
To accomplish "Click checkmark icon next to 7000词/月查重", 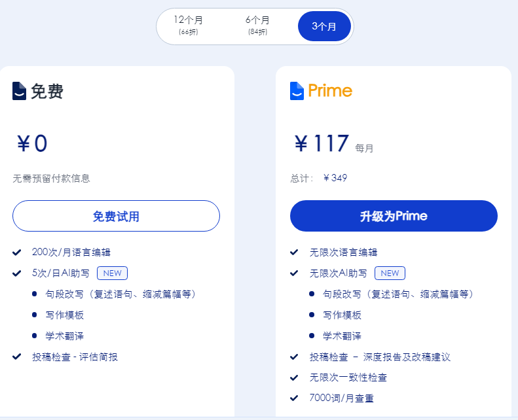I will coord(294,398).
